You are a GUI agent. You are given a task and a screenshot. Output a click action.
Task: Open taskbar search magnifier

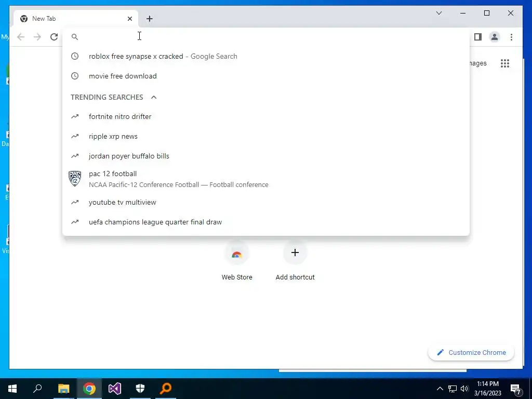tap(37, 389)
